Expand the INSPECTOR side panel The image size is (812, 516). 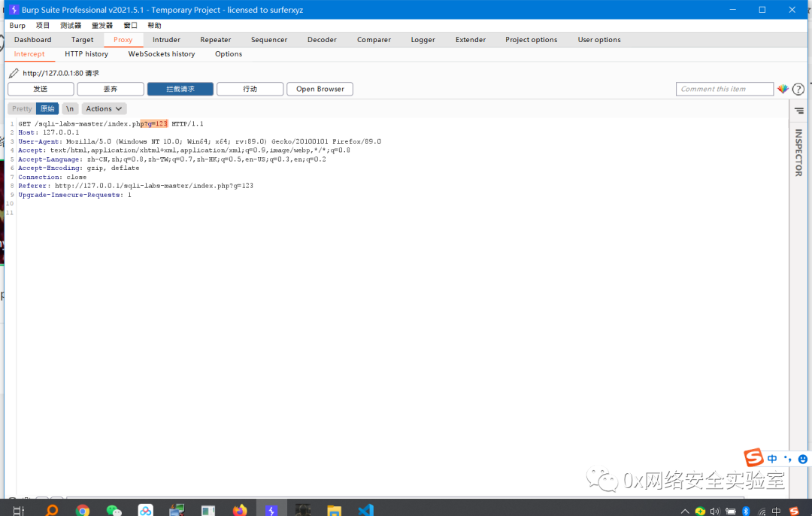pos(798,153)
